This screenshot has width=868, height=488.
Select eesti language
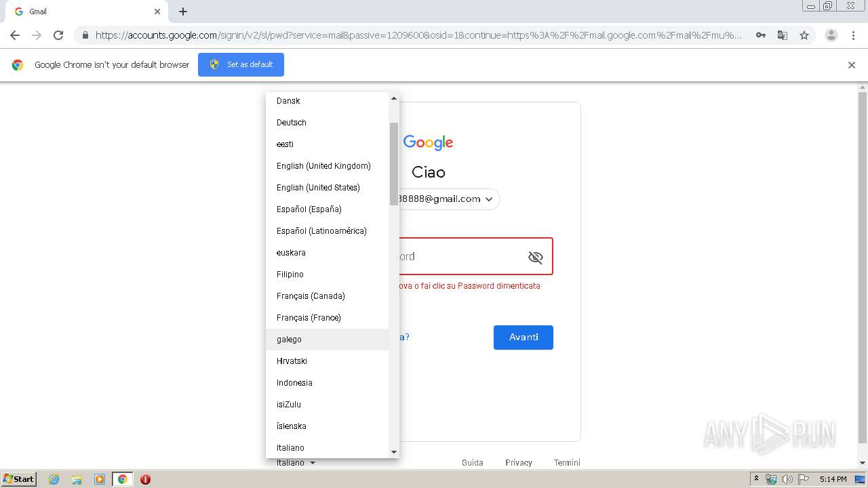(327, 144)
